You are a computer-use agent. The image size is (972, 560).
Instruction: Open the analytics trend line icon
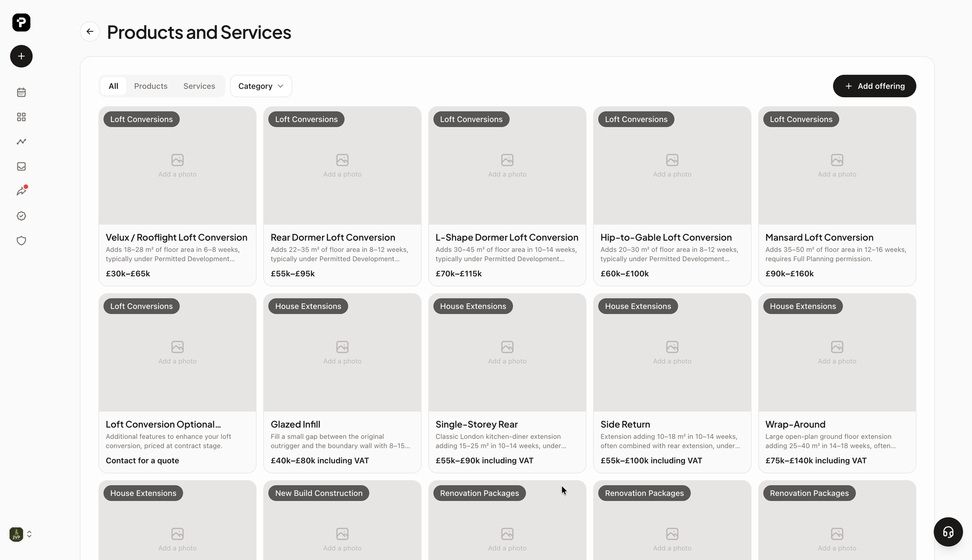pos(21,142)
